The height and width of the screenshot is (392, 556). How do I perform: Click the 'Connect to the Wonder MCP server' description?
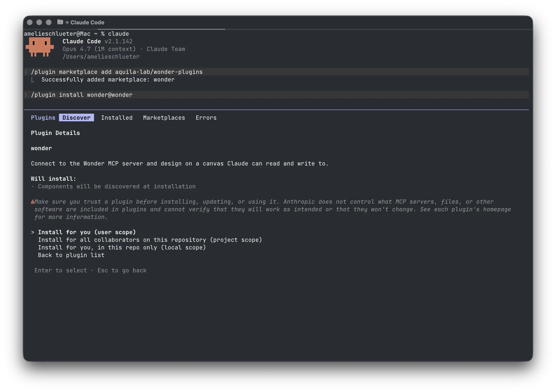180,164
